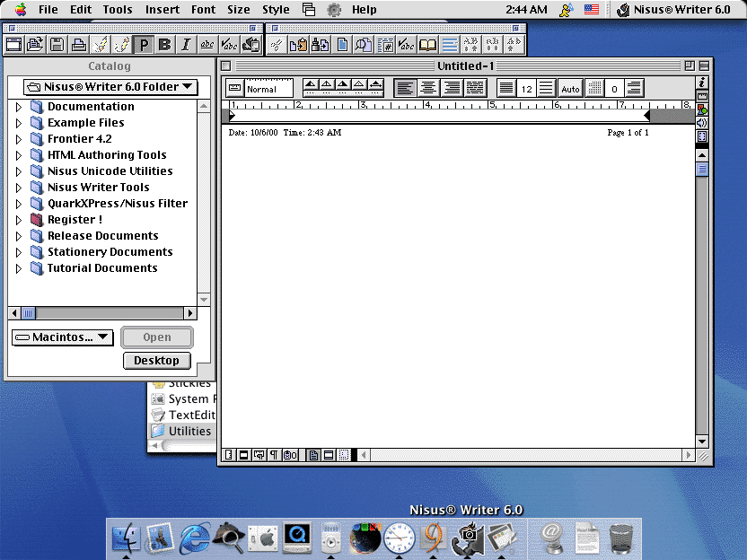Click the Open file toolbar icon
The width and height of the screenshot is (747, 560).
coord(35,45)
